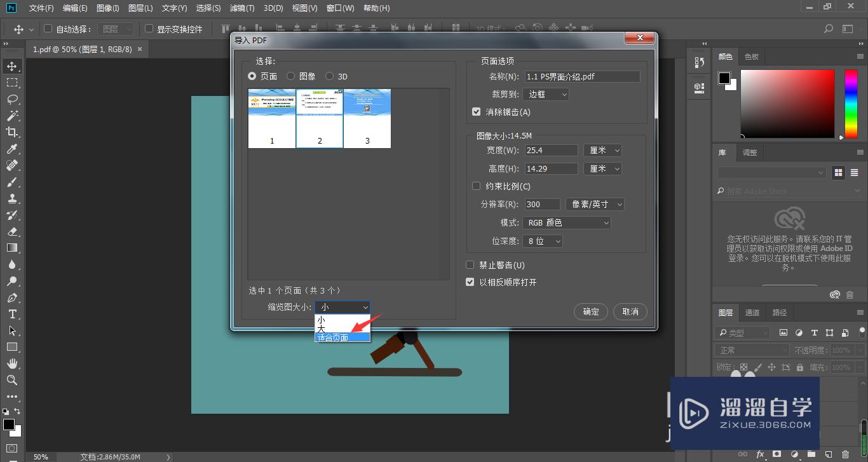Viewport: 868px width, 462px height.
Task: Open the 文件(F) menu
Action: coord(41,8)
